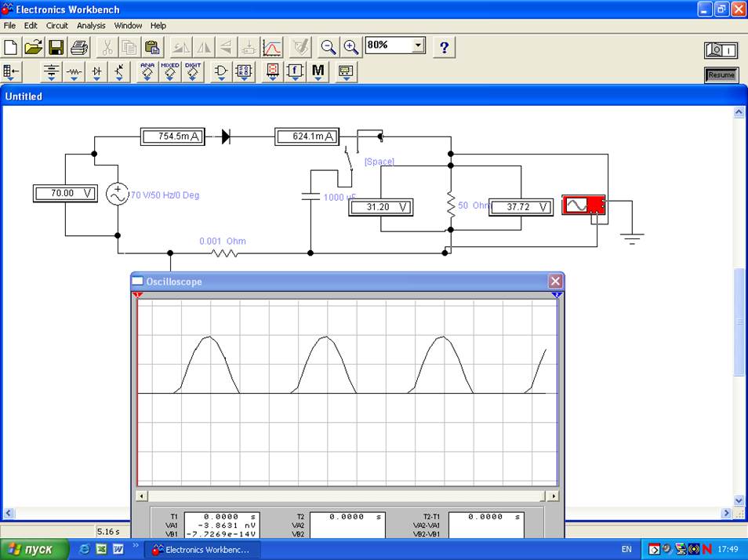This screenshot has width=748, height=560.
Task: Click the oscilloscope horizontal scrollbar track
Action: 347,496
